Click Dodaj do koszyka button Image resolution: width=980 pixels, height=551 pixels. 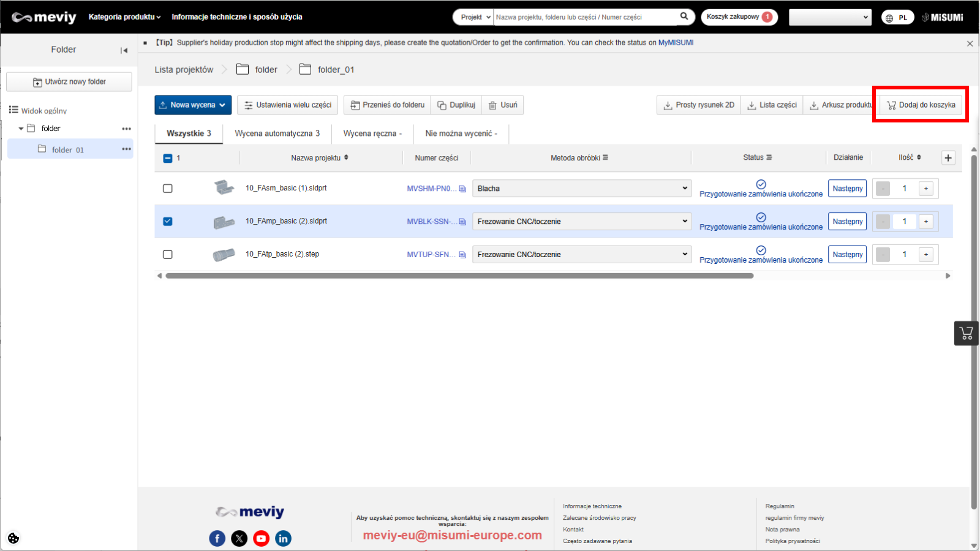[921, 105]
